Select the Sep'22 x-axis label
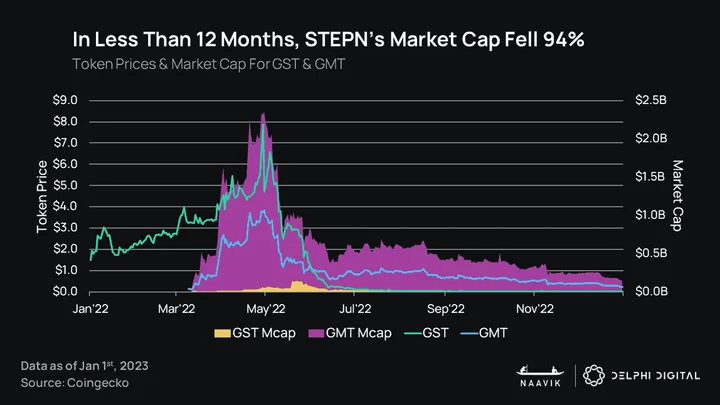This screenshot has height=405, width=720. pyautogui.click(x=445, y=309)
